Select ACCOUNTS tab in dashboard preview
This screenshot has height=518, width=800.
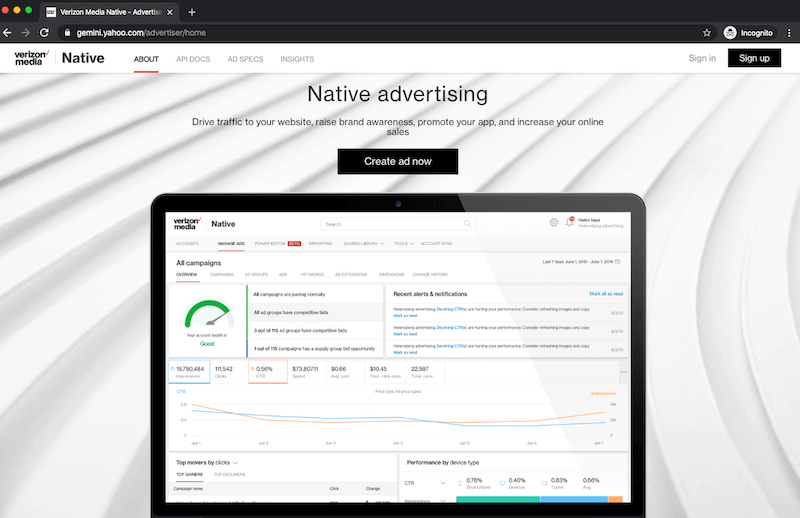pyautogui.click(x=187, y=243)
